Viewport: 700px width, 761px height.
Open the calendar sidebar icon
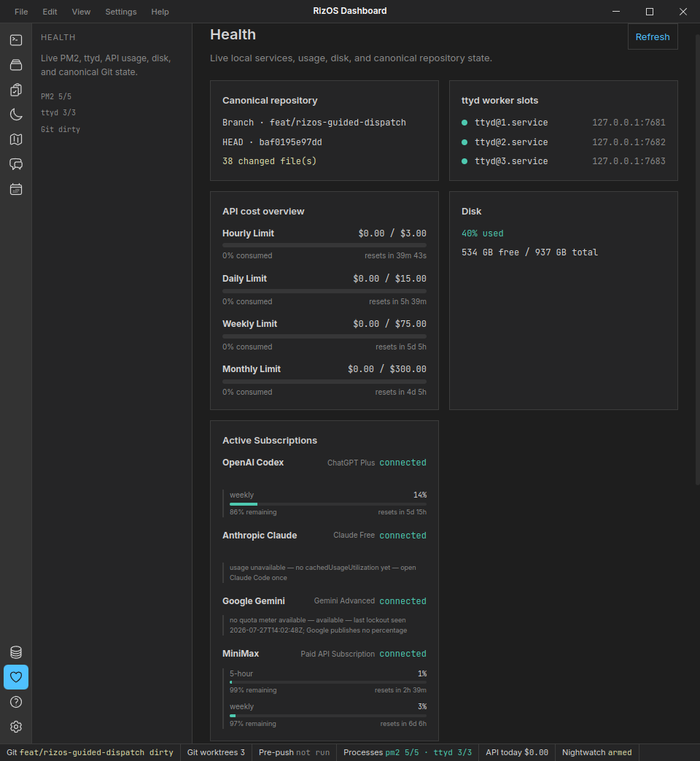(16, 189)
